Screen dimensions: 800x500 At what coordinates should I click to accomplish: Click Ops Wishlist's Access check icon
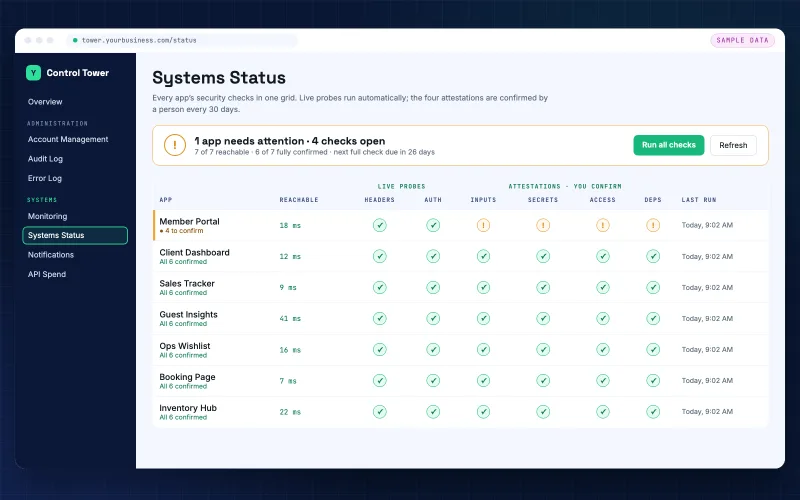click(603, 349)
